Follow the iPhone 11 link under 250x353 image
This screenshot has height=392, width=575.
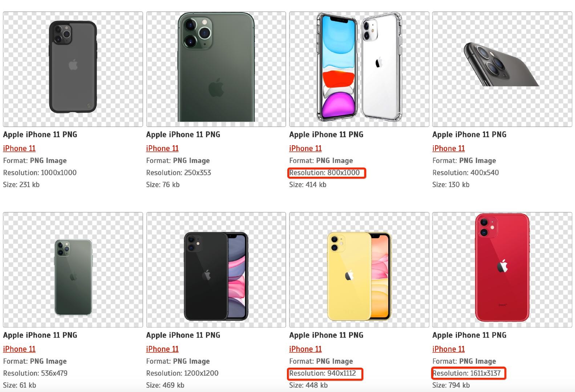[x=162, y=148]
